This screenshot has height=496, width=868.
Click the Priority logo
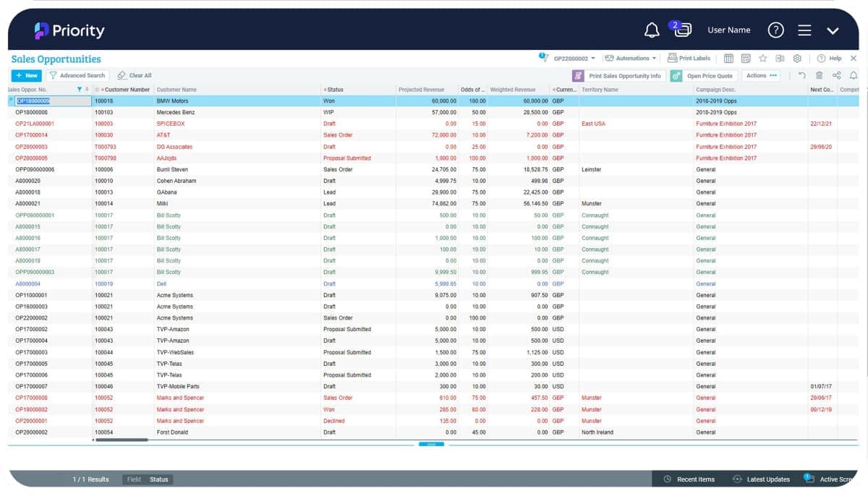(69, 30)
